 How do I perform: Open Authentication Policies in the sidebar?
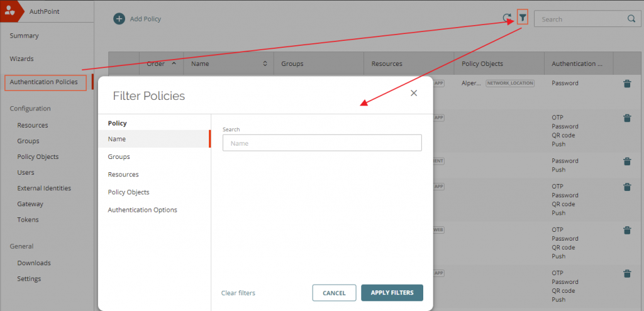pyautogui.click(x=44, y=82)
